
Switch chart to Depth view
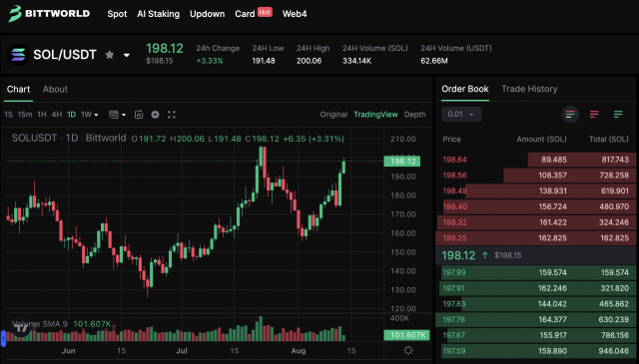[x=415, y=115]
